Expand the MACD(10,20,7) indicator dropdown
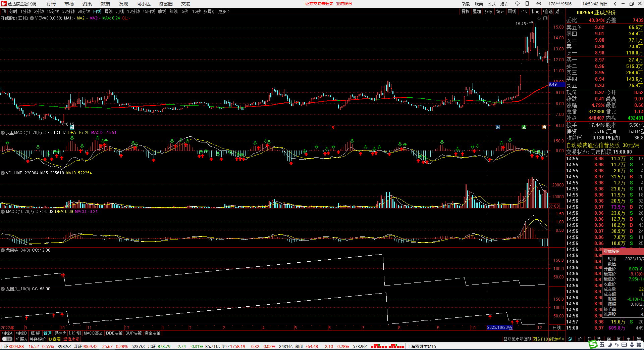This screenshot has width=644, height=350. point(3,212)
